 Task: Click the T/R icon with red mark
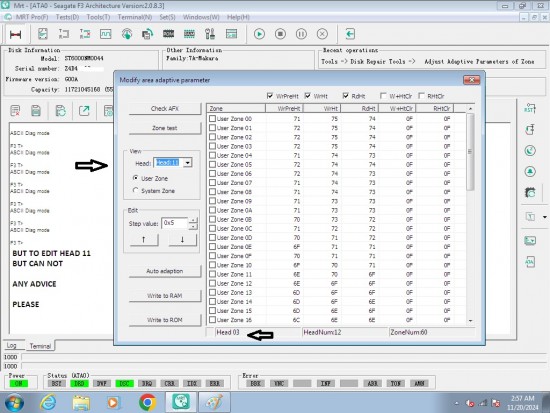85,34
